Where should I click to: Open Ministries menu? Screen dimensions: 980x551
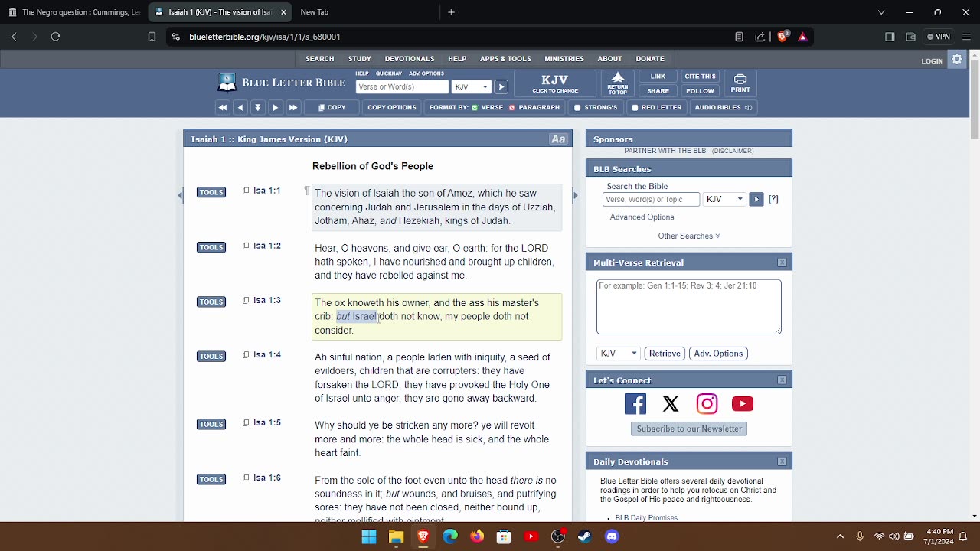click(x=564, y=59)
